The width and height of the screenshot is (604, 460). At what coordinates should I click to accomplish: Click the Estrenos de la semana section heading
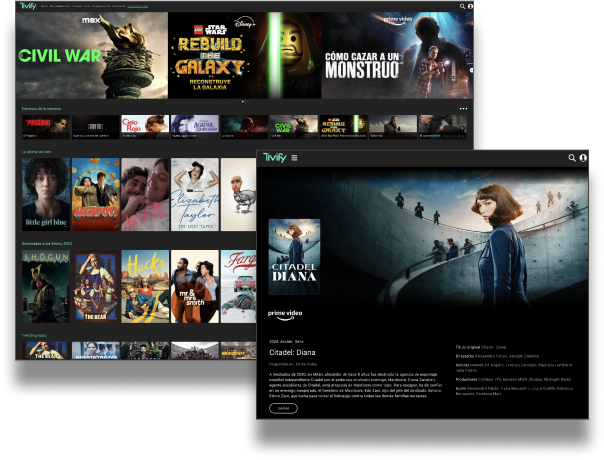click(x=41, y=109)
